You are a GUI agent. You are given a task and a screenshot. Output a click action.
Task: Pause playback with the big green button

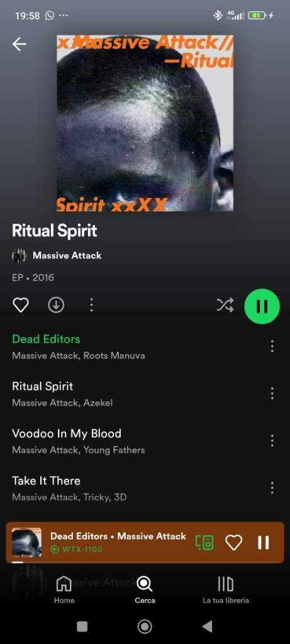tap(262, 306)
